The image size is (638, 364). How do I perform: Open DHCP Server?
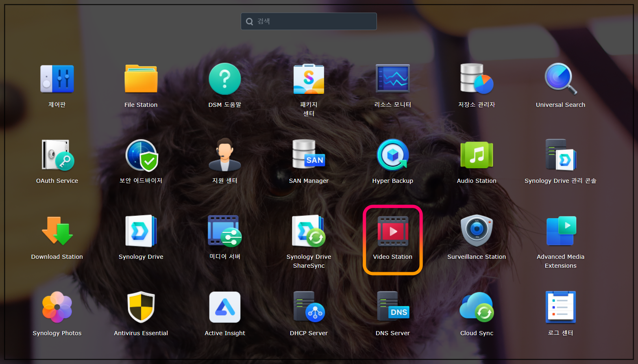[309, 308]
